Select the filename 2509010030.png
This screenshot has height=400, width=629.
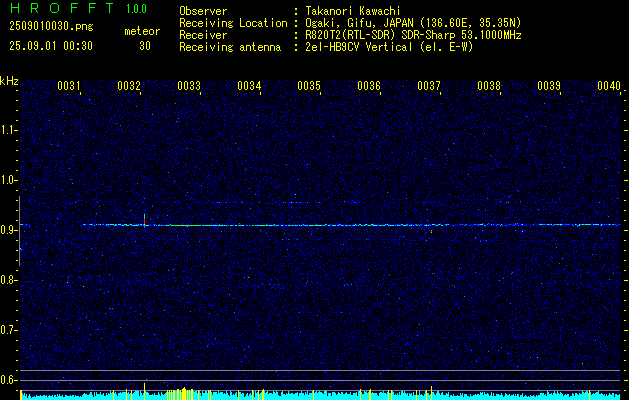click(51, 27)
